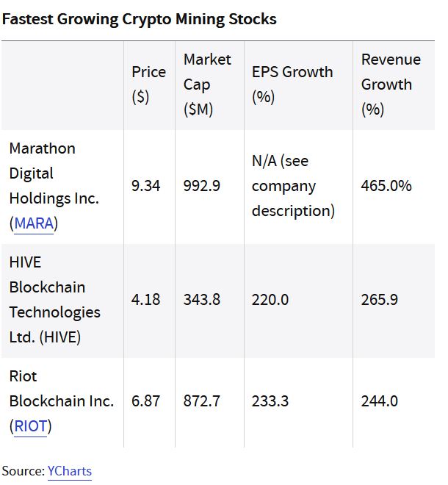The height and width of the screenshot is (485, 448).
Task: Select the 992.9 market cap cell
Action: [201, 186]
